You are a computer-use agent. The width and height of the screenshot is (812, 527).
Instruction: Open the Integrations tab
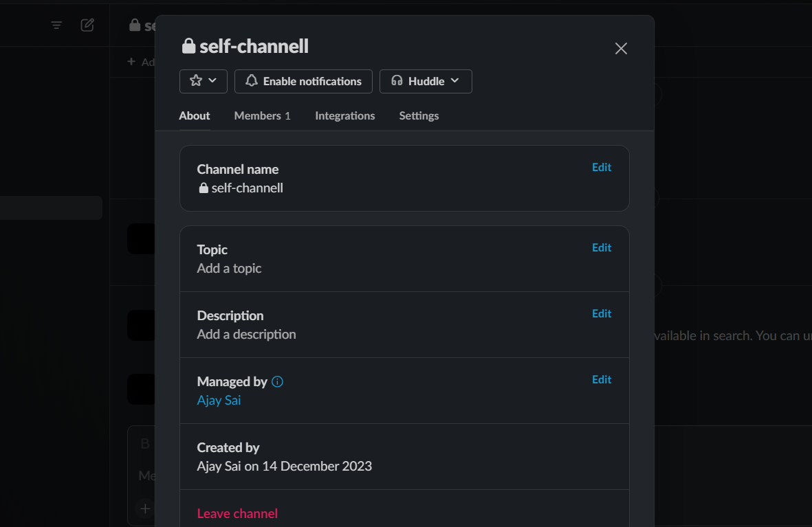tap(345, 116)
